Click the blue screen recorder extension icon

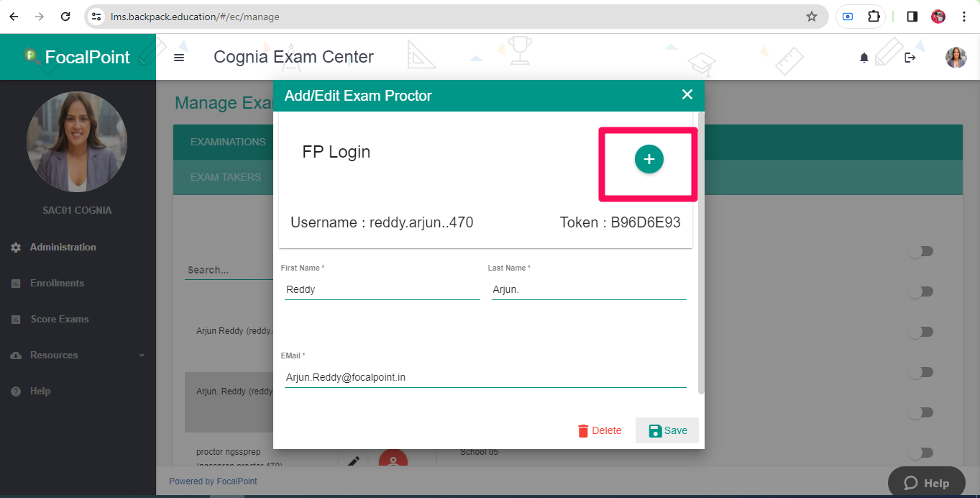click(848, 17)
